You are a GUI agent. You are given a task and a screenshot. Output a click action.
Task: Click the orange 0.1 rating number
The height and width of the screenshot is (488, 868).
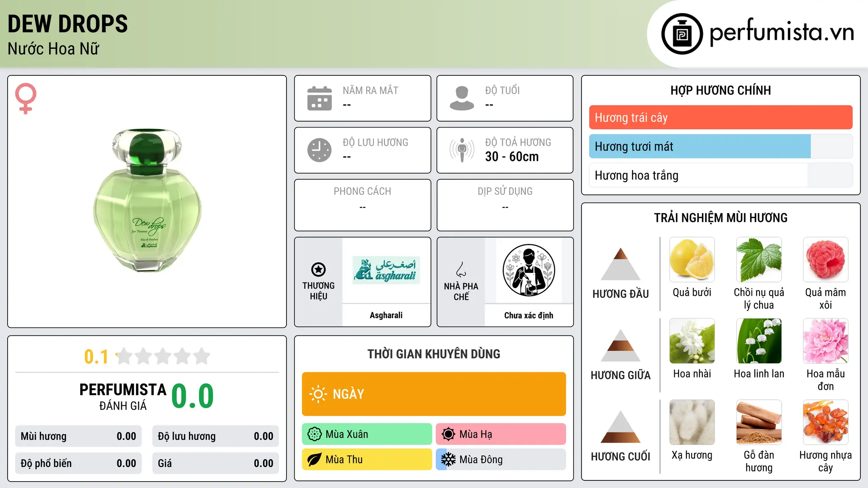[96, 357]
